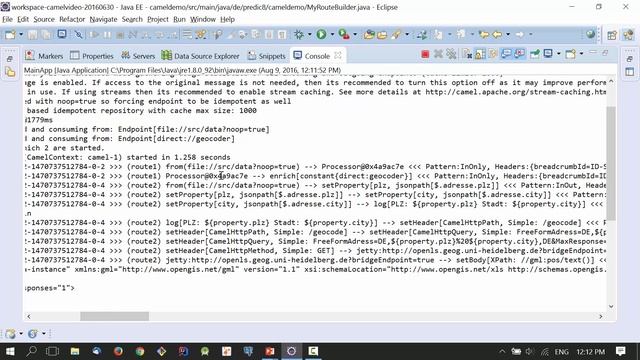Image resolution: width=640 pixels, height=360 pixels.
Task: Open the New wizard dropdown arrow
Action: pos(21,35)
